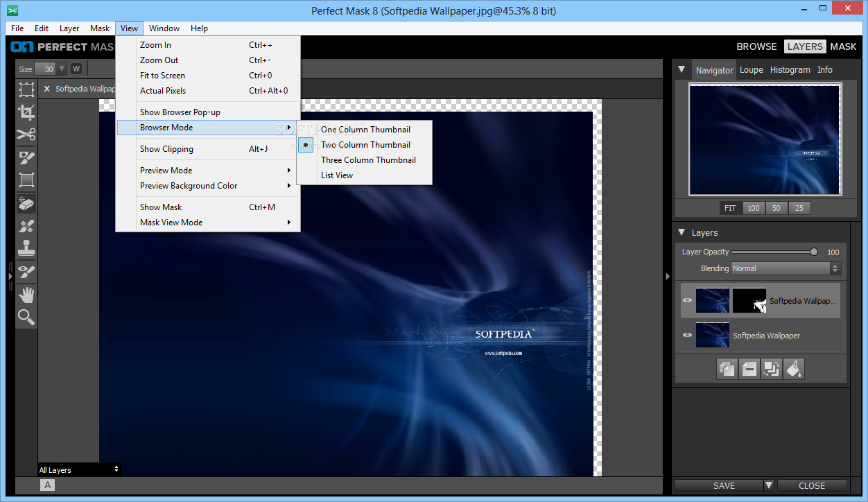
Task: Click the merge layers icon
Action: [x=772, y=369]
